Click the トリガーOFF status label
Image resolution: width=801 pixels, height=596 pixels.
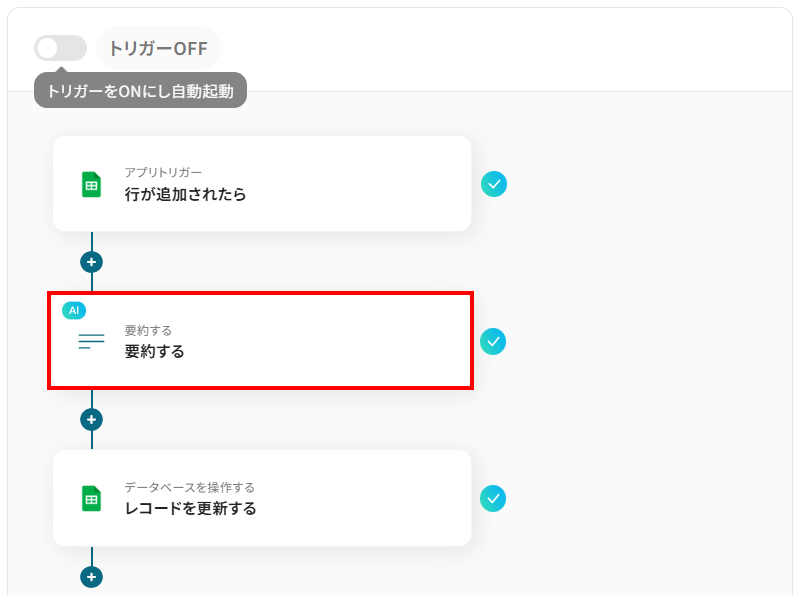[158, 48]
